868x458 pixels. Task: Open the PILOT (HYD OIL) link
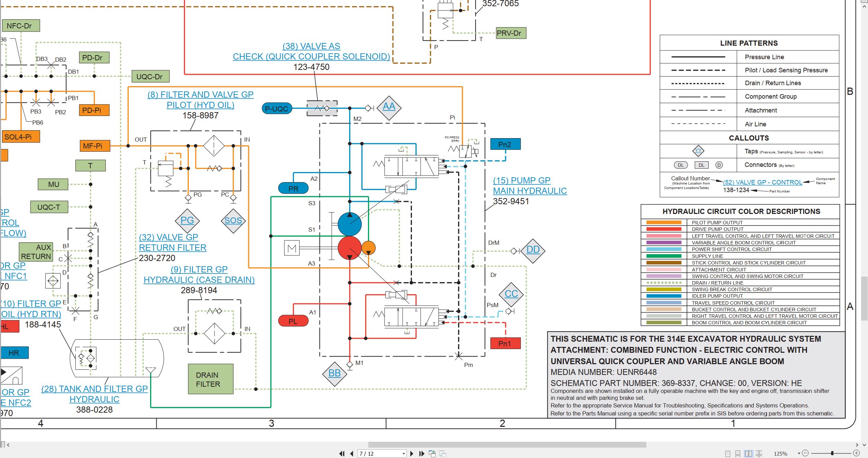pos(200,105)
